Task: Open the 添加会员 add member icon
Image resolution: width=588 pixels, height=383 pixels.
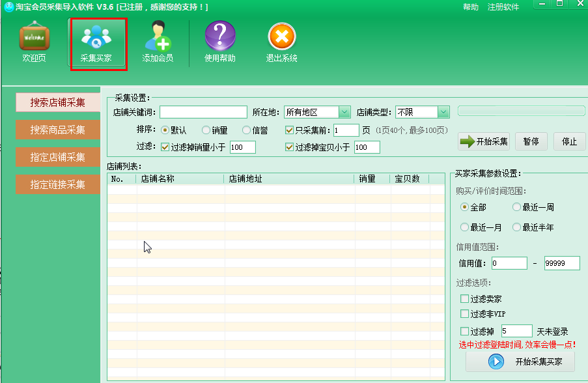Action: point(158,36)
